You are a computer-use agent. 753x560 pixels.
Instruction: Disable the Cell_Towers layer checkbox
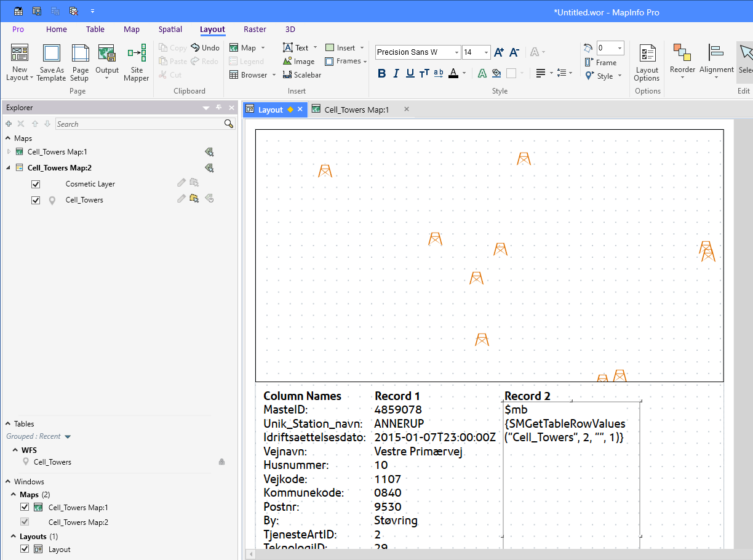click(x=36, y=199)
